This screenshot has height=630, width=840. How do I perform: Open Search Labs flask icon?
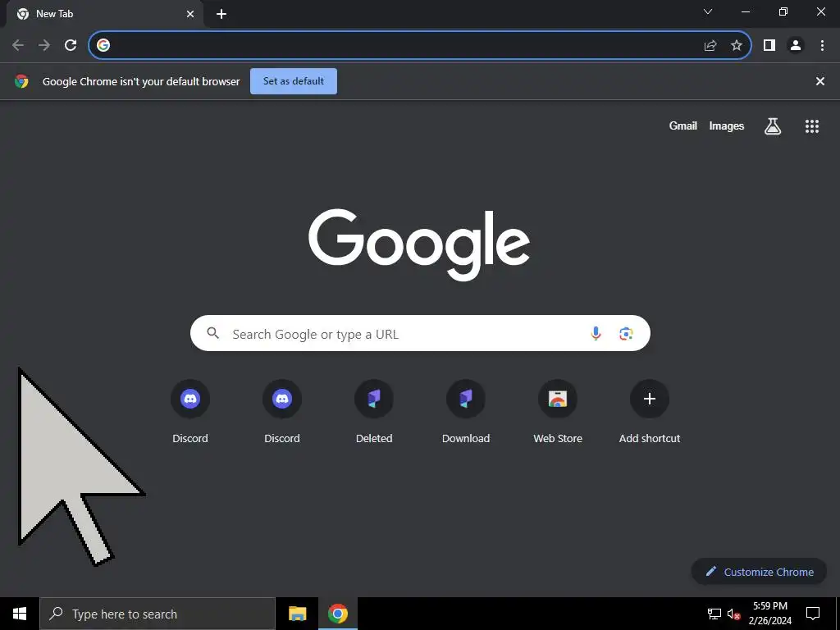tap(773, 126)
